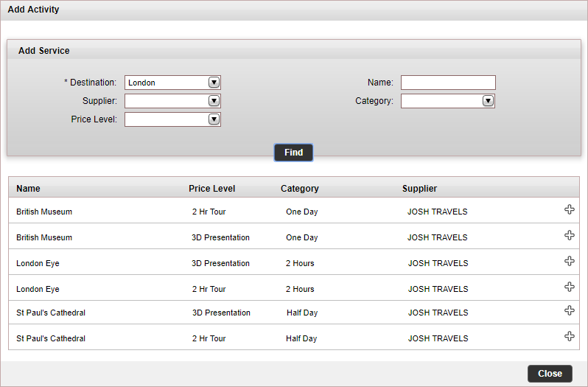Select the first British Museum row
The width and height of the screenshot is (588, 387).
[x=294, y=211]
